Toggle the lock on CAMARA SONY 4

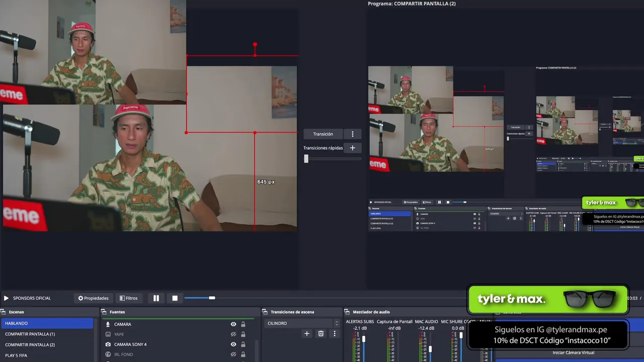point(243,344)
